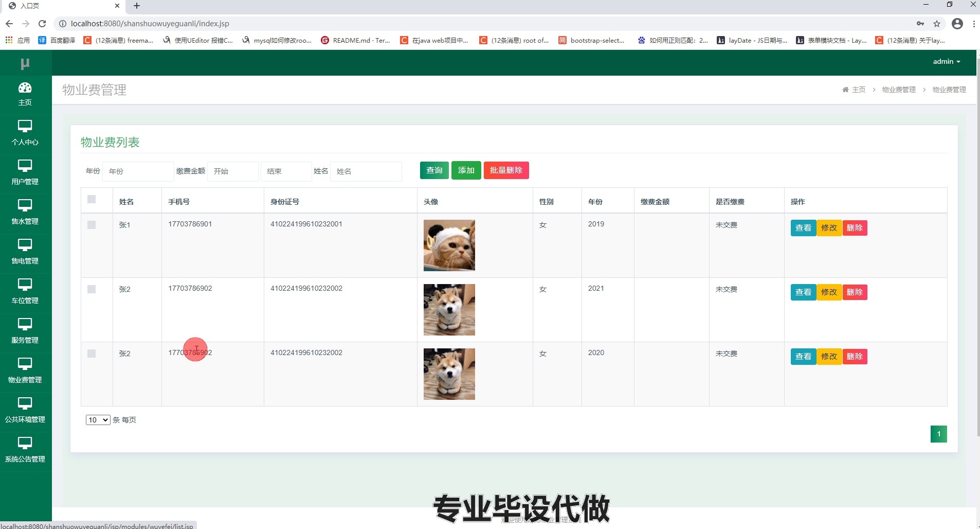Click the 姓名 filter input field
The height and width of the screenshot is (529, 980).
click(366, 171)
